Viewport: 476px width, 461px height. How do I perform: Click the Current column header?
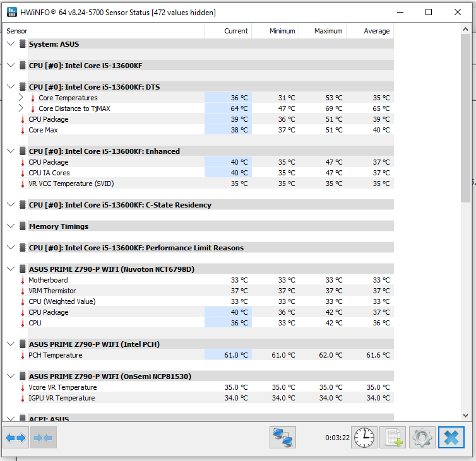pyautogui.click(x=228, y=31)
